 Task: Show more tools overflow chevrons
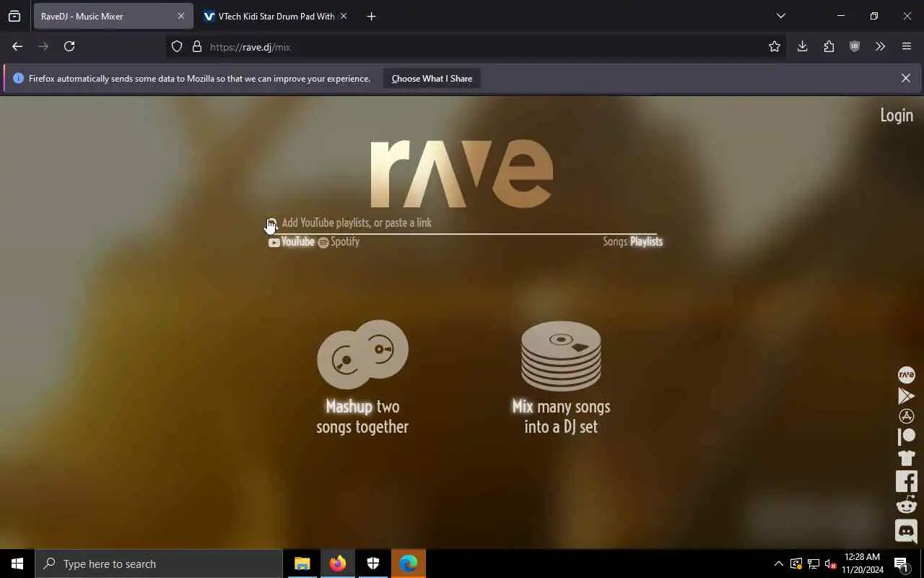coord(880,46)
